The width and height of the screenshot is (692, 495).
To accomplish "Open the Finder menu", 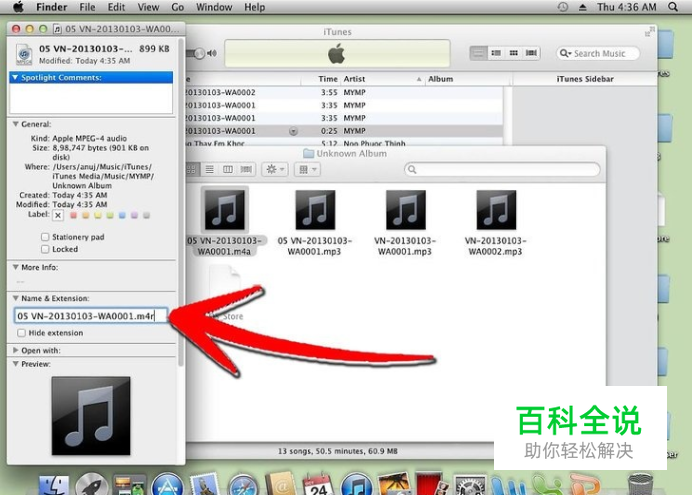I will [52, 7].
